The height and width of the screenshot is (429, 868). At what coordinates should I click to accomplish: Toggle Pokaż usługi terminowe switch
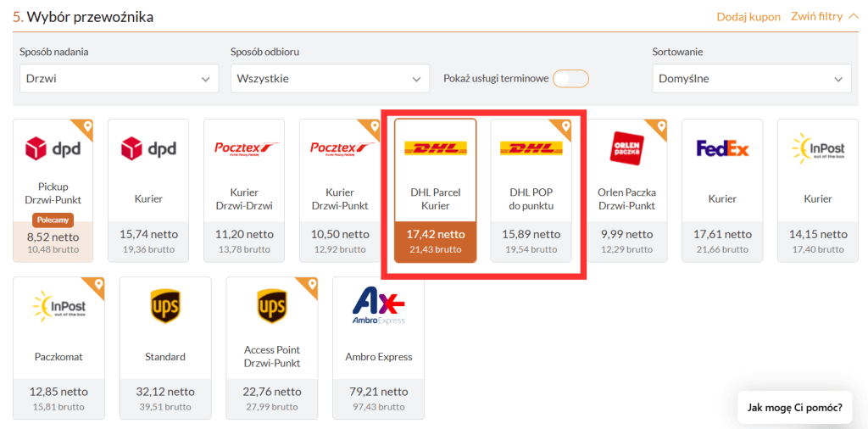pos(570,79)
